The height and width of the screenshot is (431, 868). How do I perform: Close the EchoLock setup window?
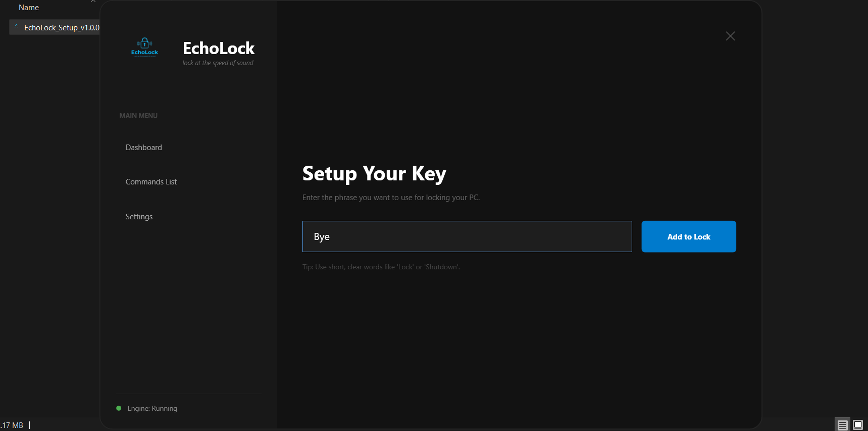[x=730, y=36]
